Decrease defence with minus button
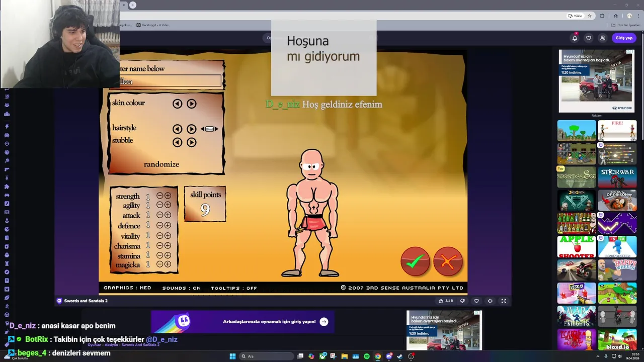This screenshot has width=644, height=362. [160, 225]
